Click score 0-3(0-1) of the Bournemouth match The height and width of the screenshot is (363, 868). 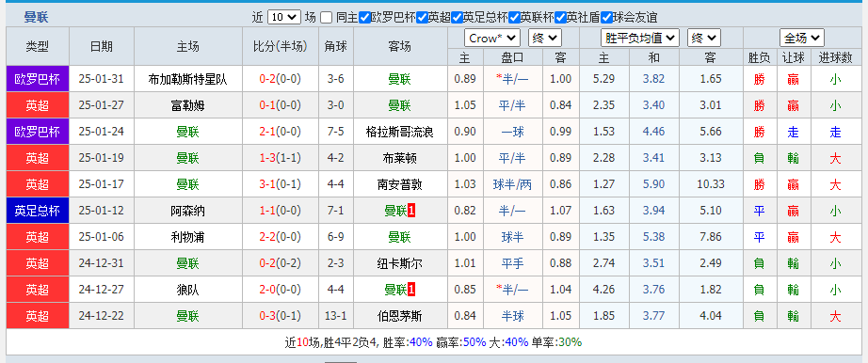tap(281, 316)
